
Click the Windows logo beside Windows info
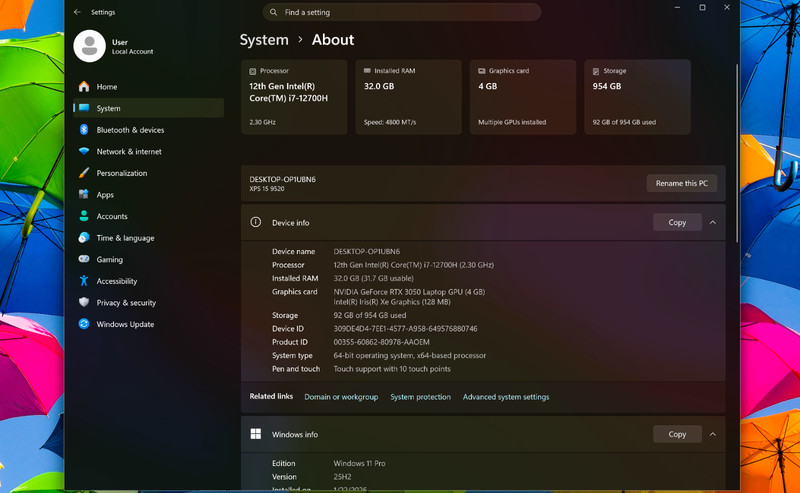pyautogui.click(x=256, y=434)
